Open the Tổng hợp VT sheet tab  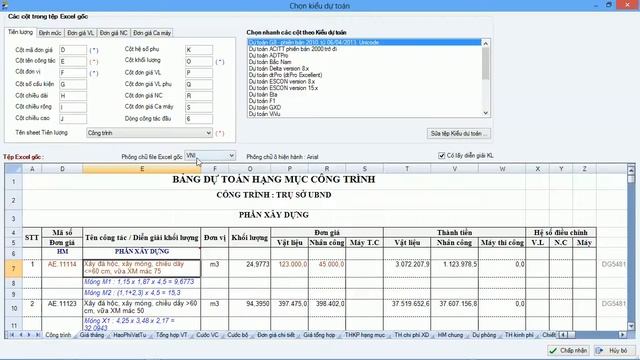tap(171, 335)
